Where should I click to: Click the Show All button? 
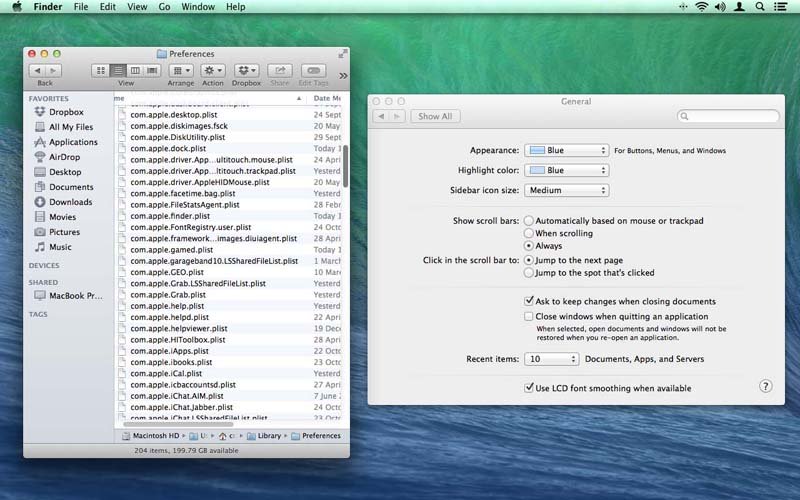(435, 117)
